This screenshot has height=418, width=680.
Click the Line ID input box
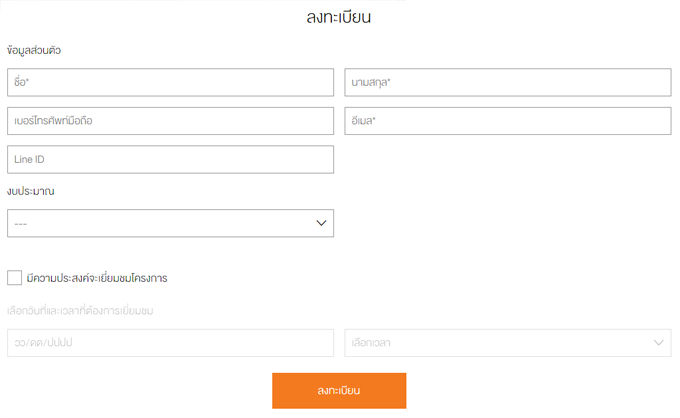point(170,160)
